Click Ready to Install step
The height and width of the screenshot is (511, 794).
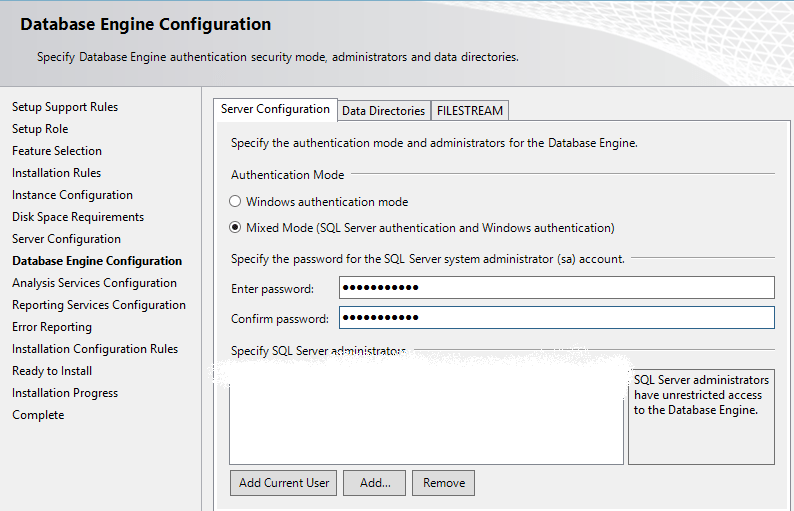(52, 371)
